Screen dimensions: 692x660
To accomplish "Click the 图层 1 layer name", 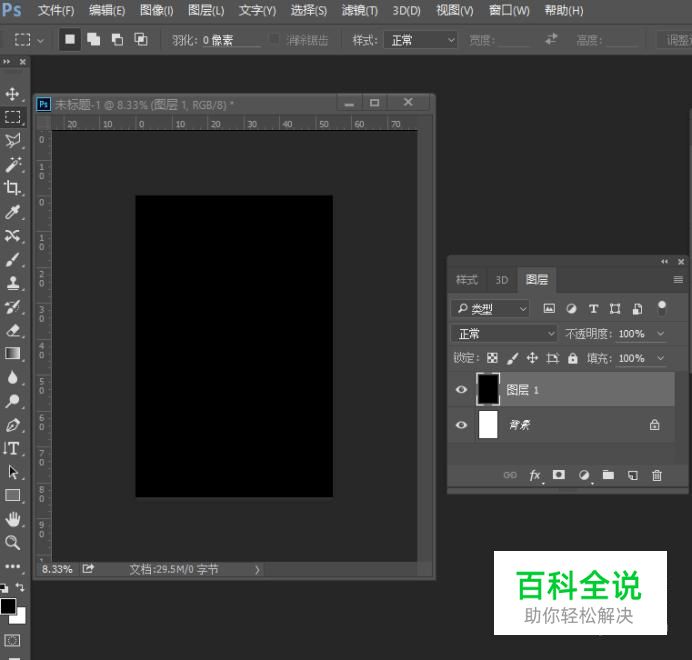I will [523, 390].
